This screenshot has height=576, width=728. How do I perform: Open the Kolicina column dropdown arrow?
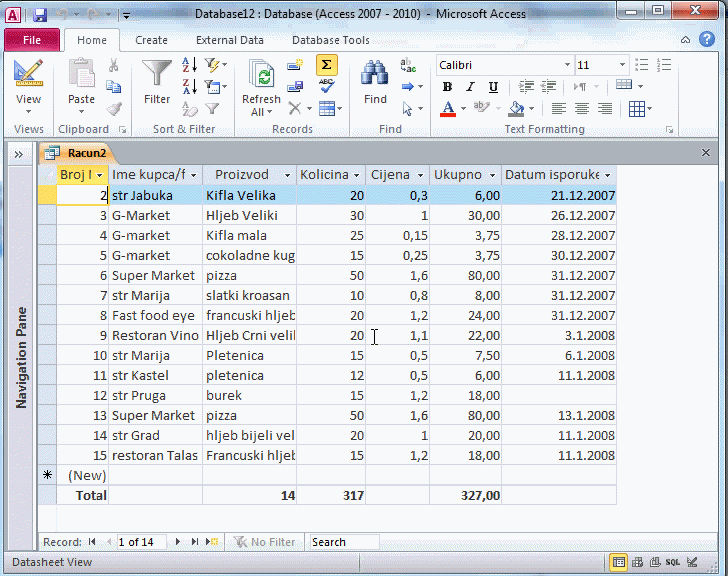pos(357,175)
